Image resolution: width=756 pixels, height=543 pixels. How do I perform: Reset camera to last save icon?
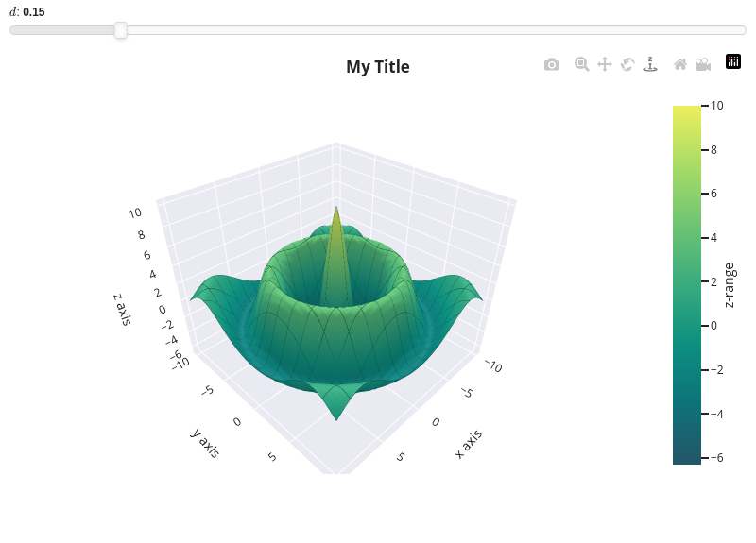[x=703, y=64]
